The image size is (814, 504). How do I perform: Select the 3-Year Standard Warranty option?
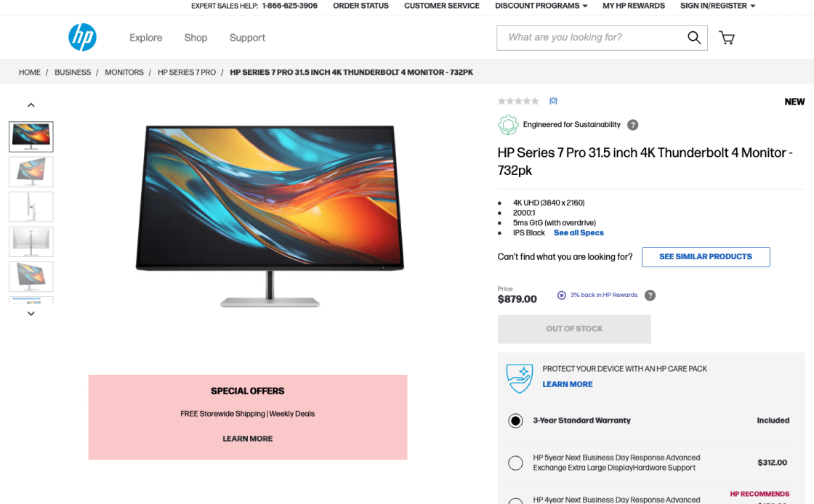click(515, 420)
